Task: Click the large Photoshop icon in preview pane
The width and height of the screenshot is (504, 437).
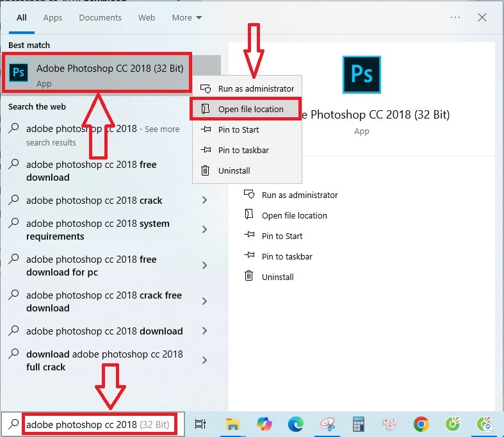Action: [x=362, y=74]
